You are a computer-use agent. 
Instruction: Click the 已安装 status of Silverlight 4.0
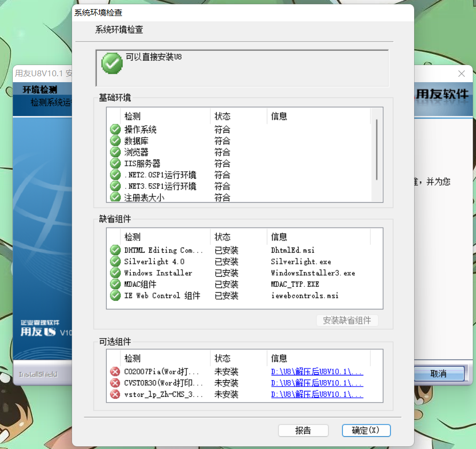pos(226,261)
